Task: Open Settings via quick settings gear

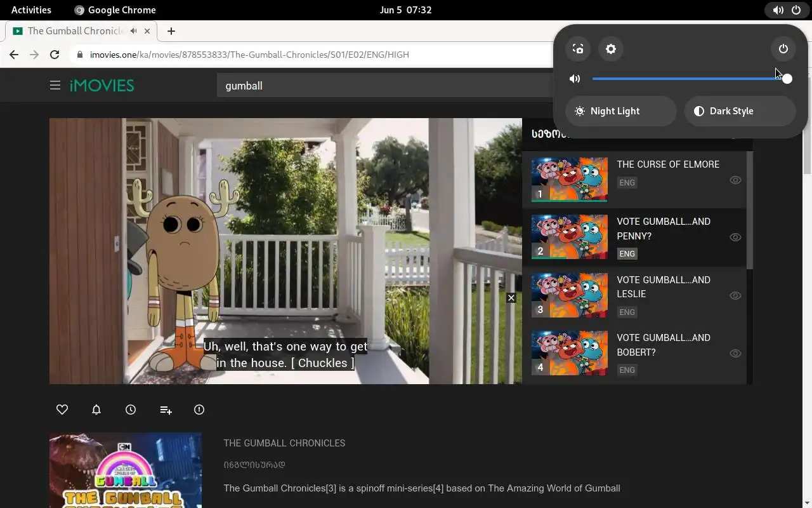Action: (611, 49)
